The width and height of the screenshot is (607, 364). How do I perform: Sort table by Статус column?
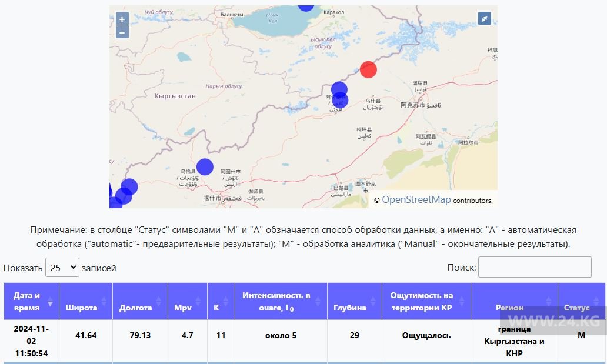click(x=582, y=301)
